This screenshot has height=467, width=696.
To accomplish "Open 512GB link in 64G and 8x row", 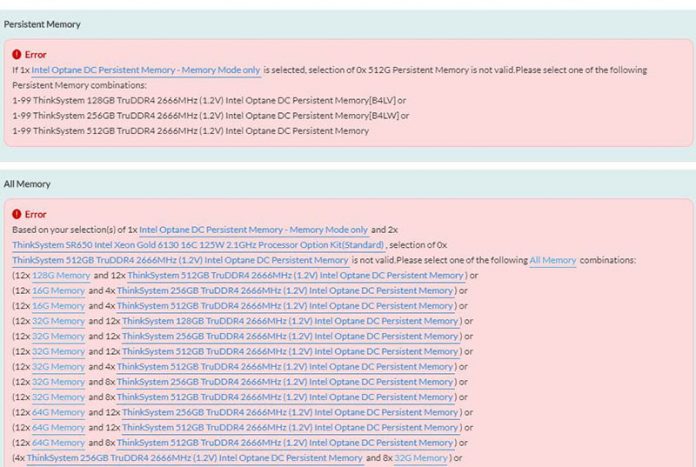I will click(285, 443).
